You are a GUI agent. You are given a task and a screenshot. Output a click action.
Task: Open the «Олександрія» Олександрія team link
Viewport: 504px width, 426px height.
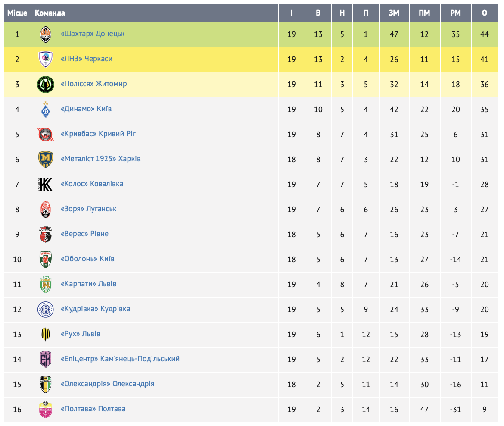click(x=108, y=384)
